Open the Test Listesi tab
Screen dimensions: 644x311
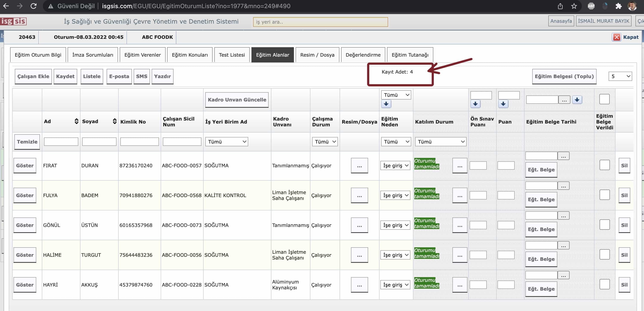point(232,55)
